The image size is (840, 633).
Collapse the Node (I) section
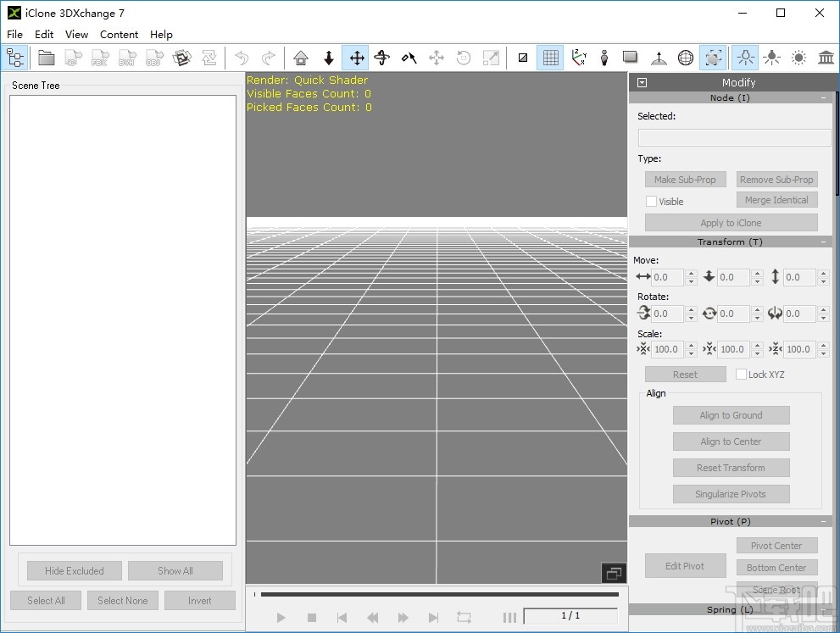(823, 97)
